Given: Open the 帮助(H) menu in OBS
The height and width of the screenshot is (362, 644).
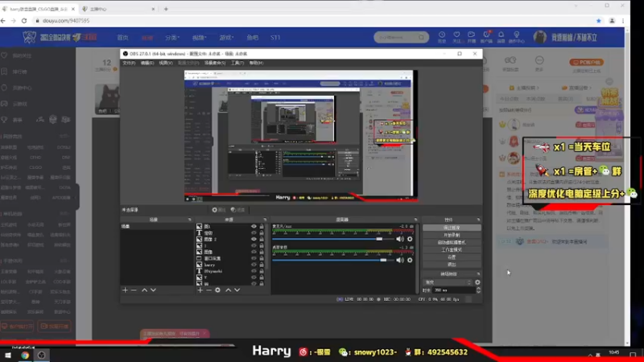Looking at the screenshot, I should click(256, 63).
